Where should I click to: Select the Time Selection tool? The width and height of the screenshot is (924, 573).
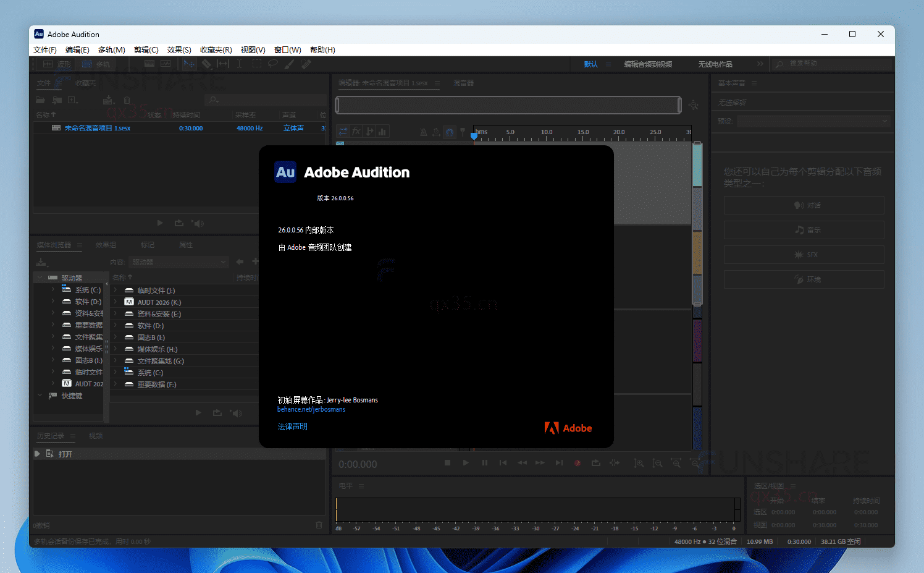(239, 64)
